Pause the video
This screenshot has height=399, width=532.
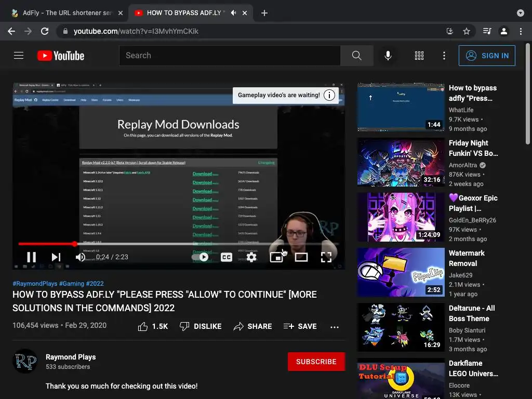pos(32,257)
